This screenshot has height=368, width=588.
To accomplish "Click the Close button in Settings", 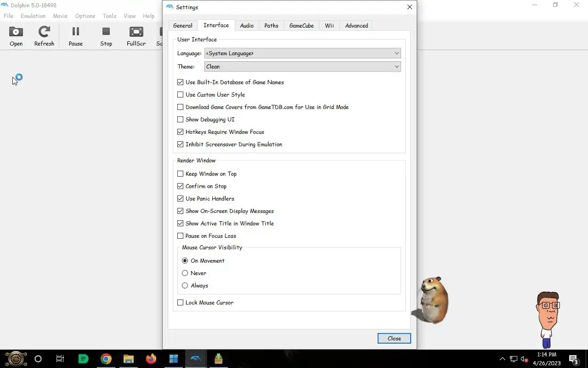I will tap(394, 339).
